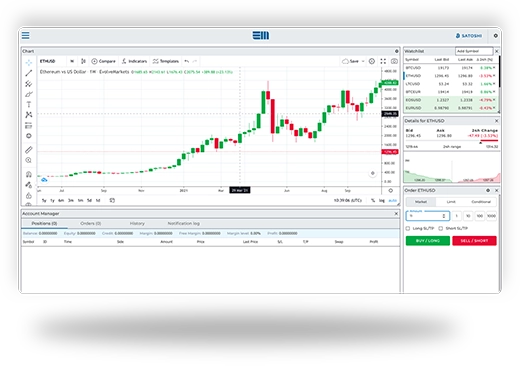The width and height of the screenshot is (520, 371).
Task: Open the W chart interval dropdown
Action: point(72,61)
